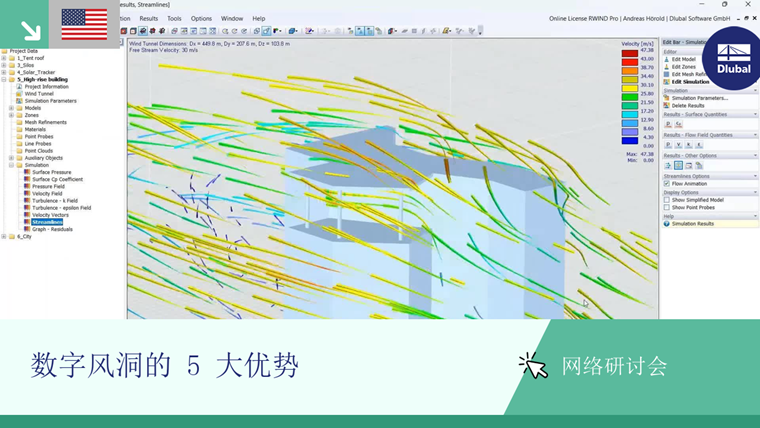Collapse Streamlines Options section
The width and height of the screenshot is (760, 428).
tap(755, 176)
